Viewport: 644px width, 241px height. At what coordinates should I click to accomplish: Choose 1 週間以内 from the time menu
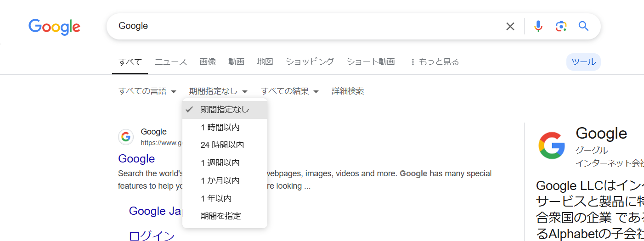click(225, 163)
